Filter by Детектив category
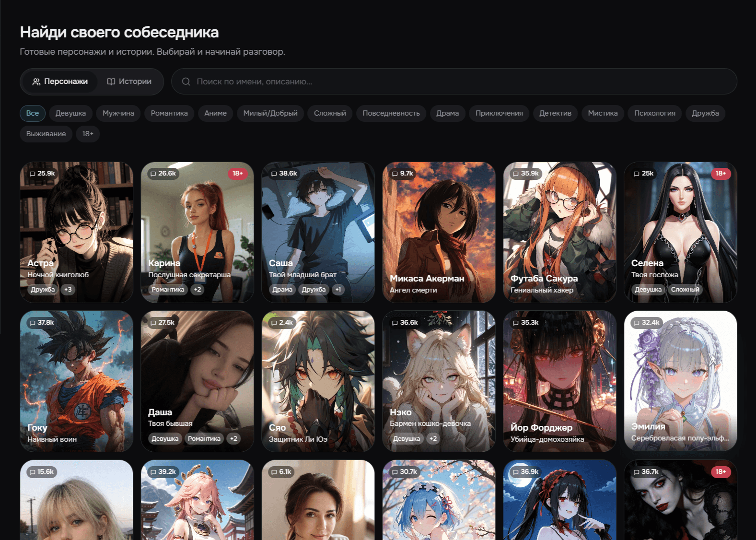Image resolution: width=756 pixels, height=540 pixels. (556, 113)
